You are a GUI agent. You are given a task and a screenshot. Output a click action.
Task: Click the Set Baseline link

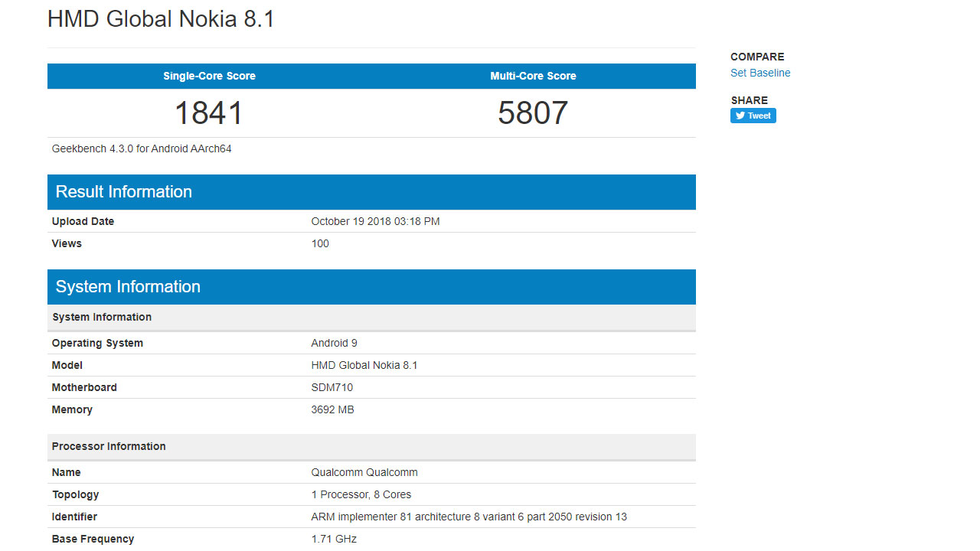click(760, 73)
